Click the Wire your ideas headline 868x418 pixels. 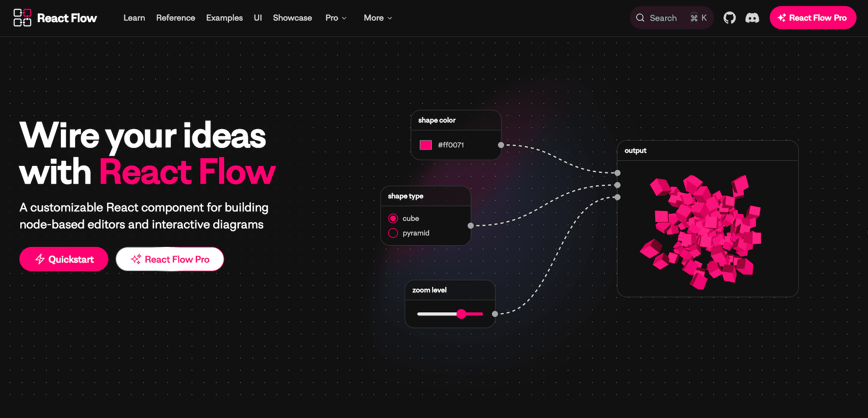coord(148,153)
